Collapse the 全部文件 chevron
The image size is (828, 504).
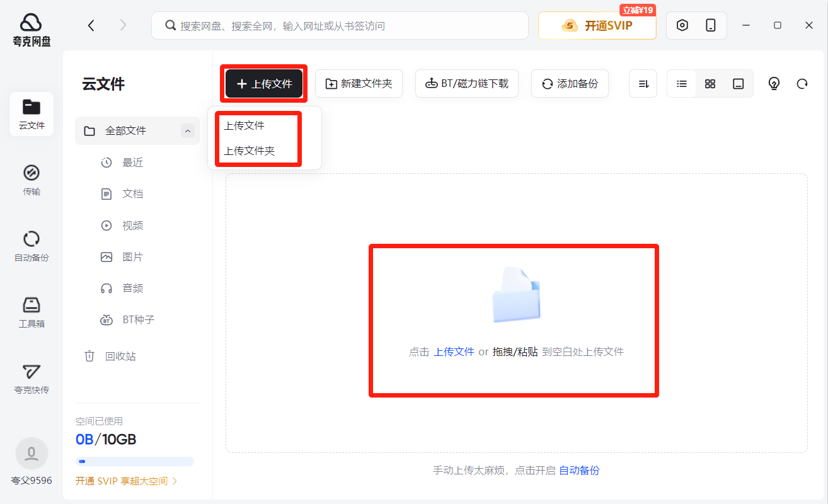(187, 130)
